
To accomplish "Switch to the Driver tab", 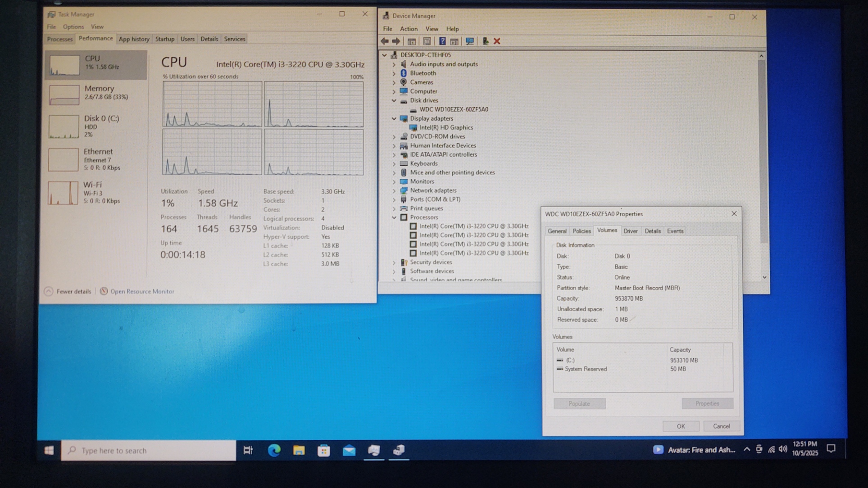I will pos(630,231).
